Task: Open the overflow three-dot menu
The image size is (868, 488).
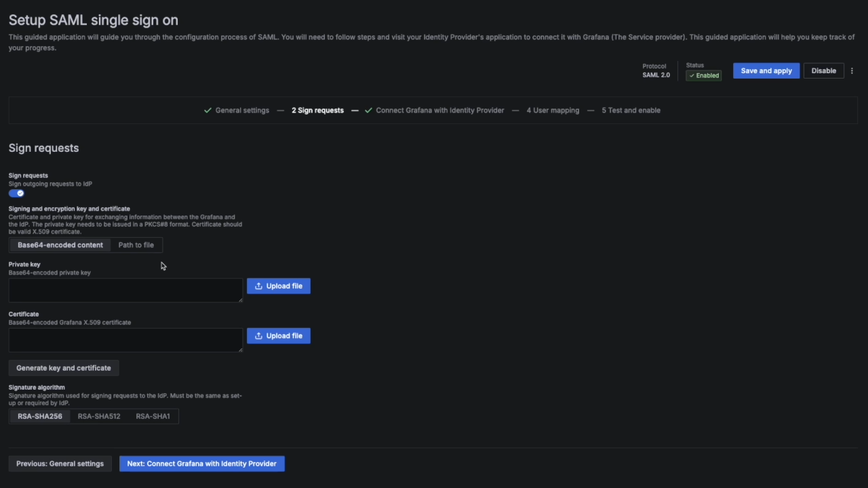Action: pos(852,70)
